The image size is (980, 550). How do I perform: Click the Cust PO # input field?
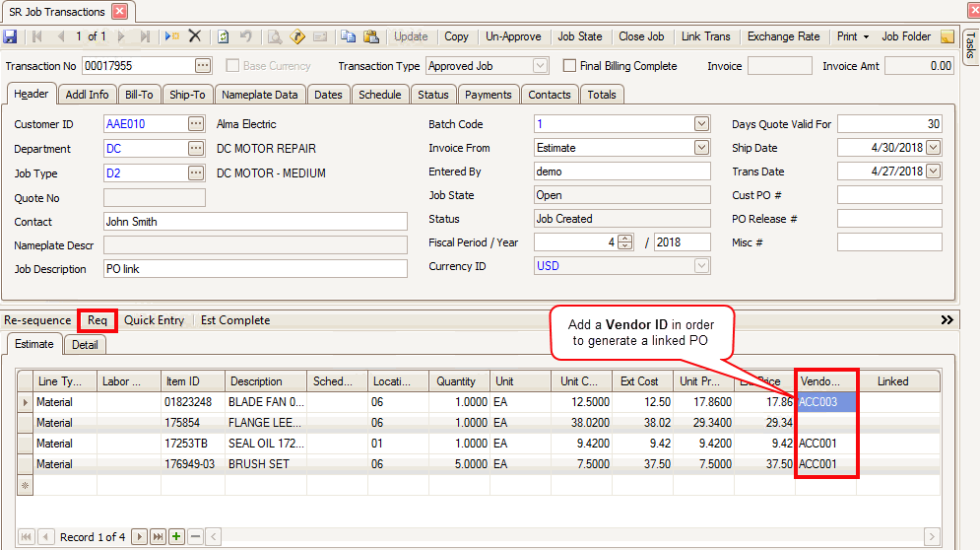[888, 195]
